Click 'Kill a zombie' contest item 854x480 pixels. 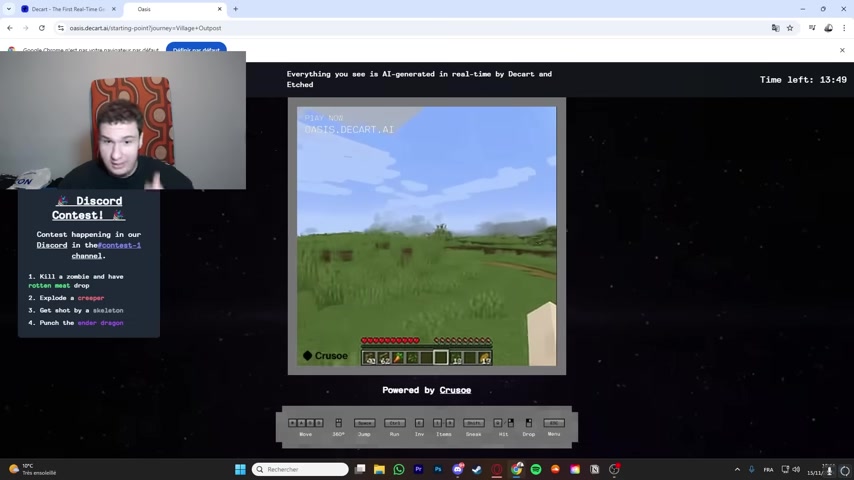coord(76,281)
